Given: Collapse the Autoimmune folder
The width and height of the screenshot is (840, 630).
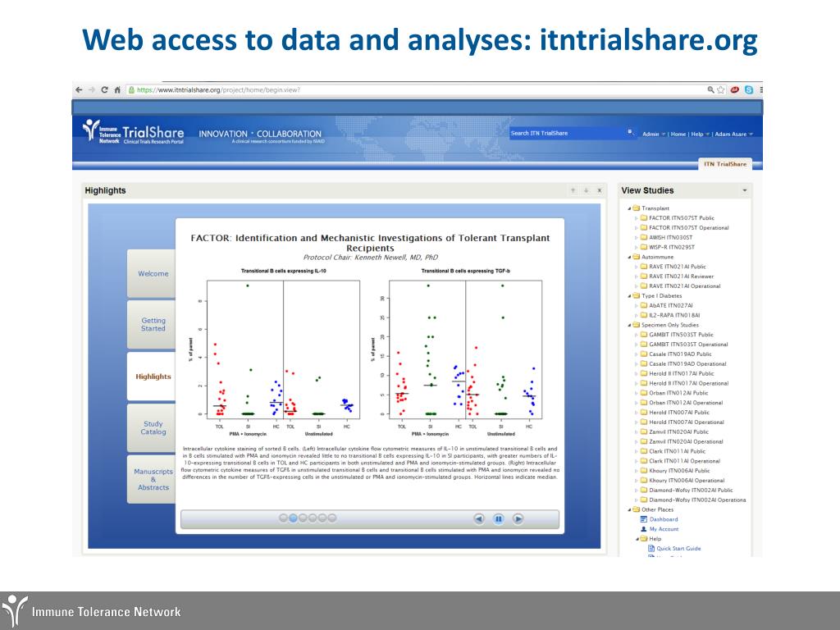Looking at the screenshot, I should click(629, 257).
